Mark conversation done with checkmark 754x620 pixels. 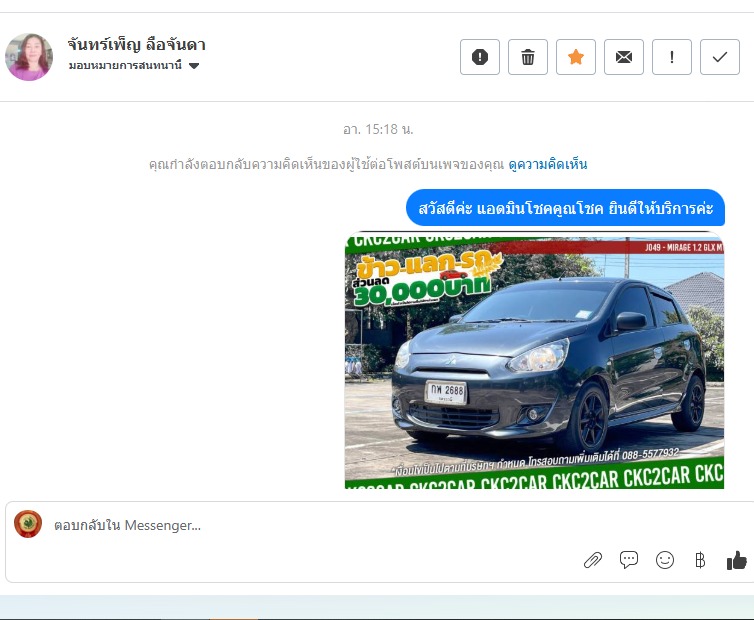click(720, 57)
